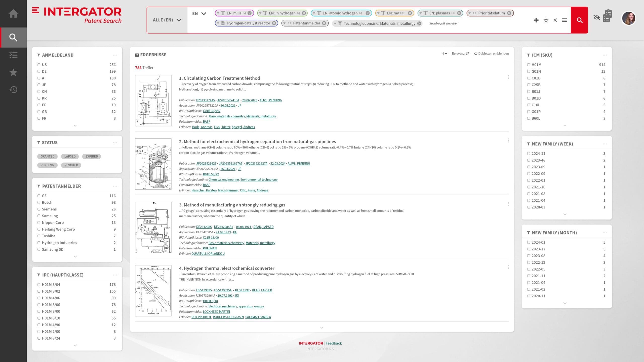Open the 'EN: plasmas' chip dropdown arrow

(420, 13)
